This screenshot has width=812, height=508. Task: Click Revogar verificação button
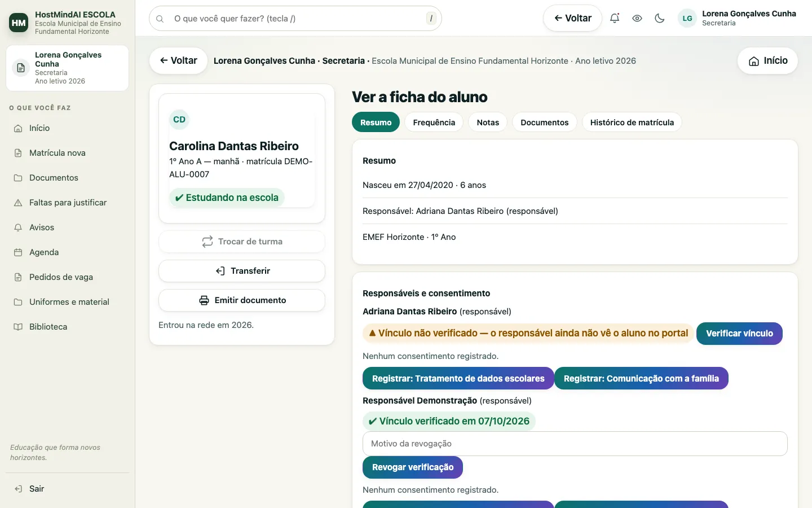click(x=413, y=467)
